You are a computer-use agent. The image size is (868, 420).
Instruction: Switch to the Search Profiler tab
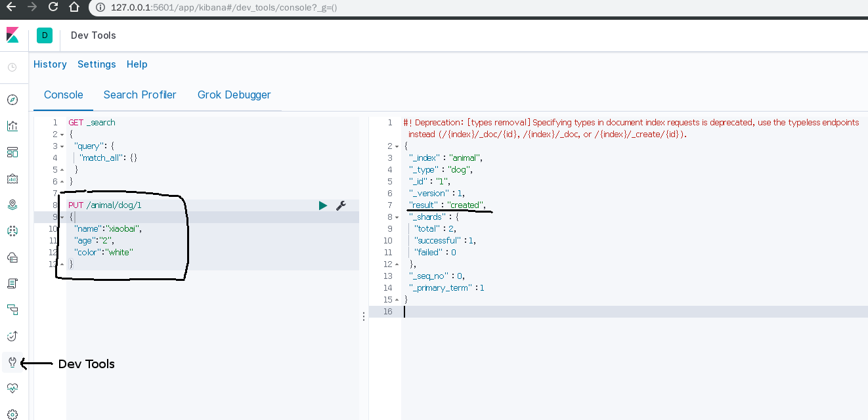(140, 94)
